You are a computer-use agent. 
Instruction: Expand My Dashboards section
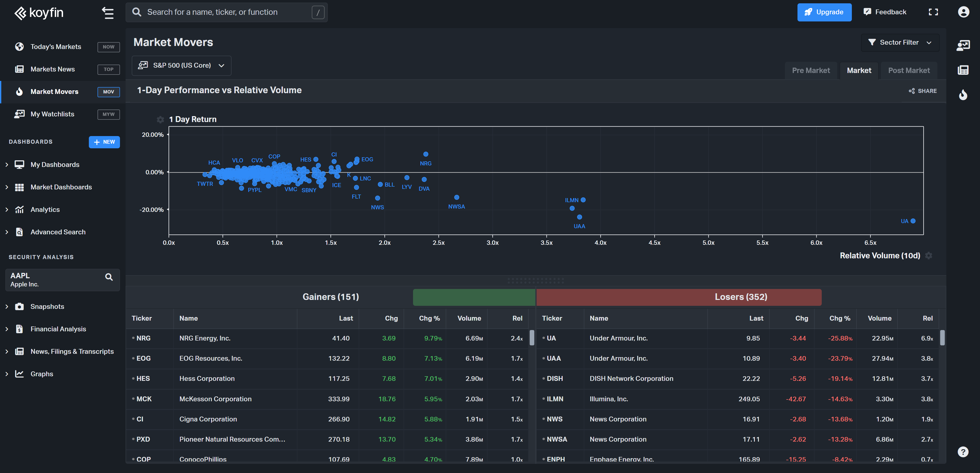point(7,165)
